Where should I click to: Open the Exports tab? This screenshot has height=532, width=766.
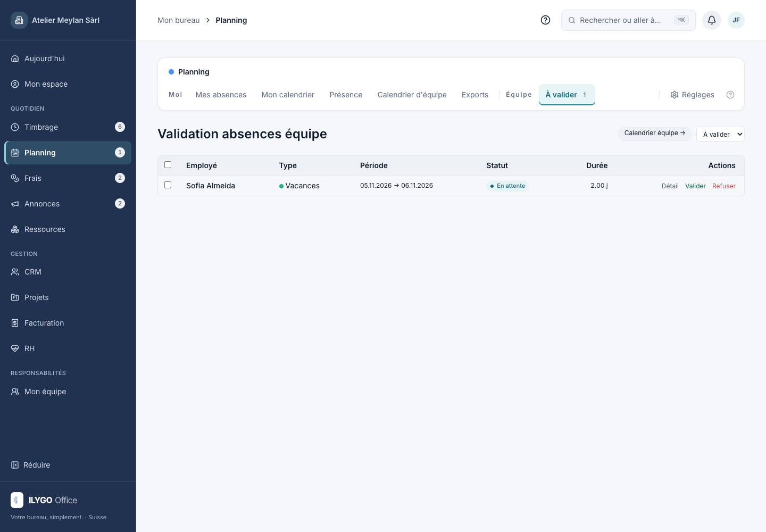tap(475, 95)
